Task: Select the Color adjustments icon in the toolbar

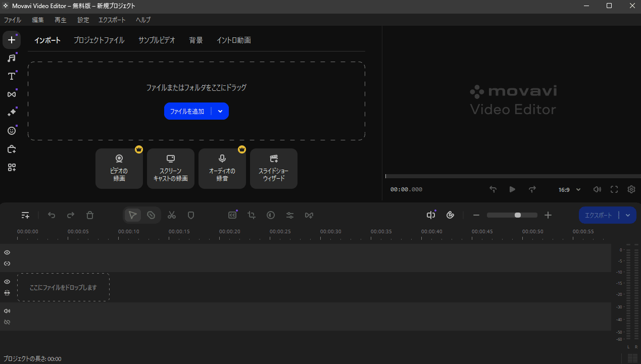Action: click(x=271, y=215)
